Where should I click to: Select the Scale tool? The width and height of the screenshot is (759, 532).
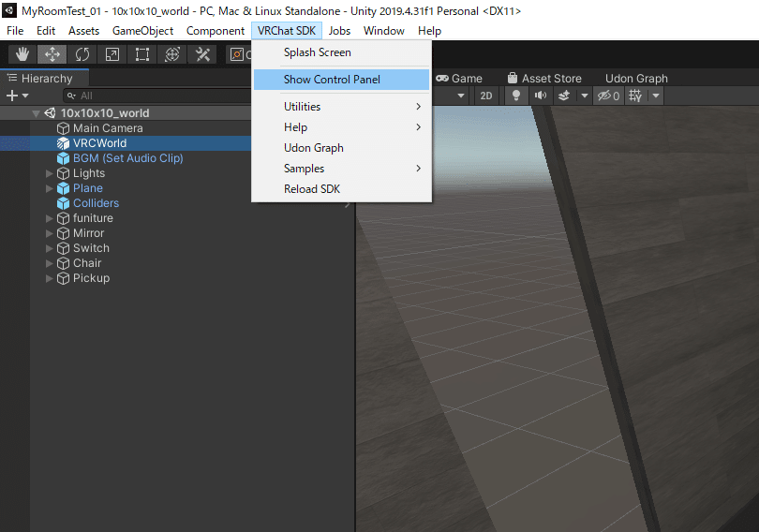coord(112,54)
